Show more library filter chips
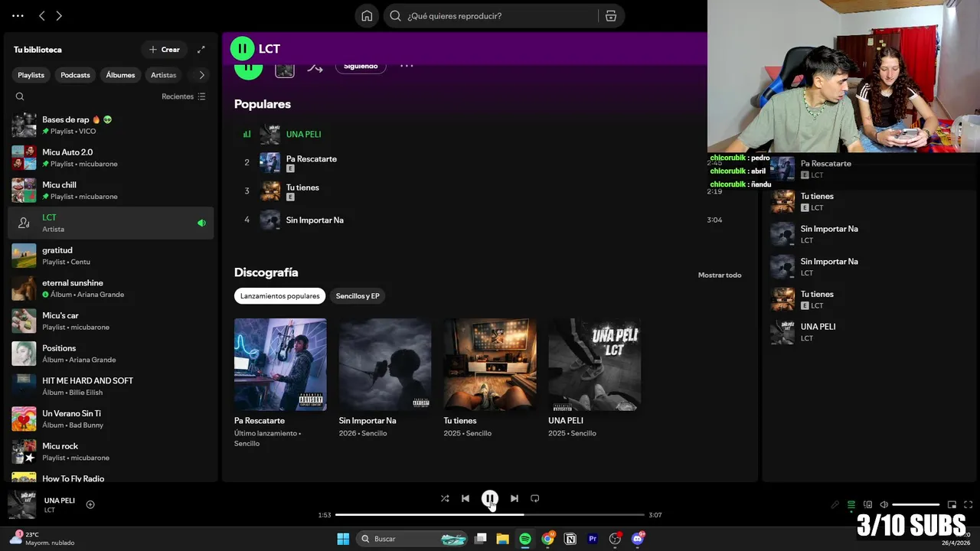 click(x=201, y=75)
